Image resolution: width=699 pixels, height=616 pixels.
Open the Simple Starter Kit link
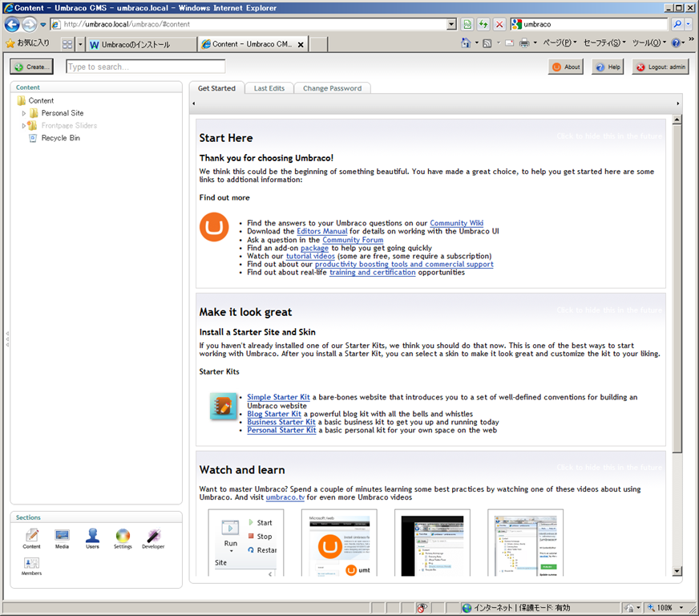pos(279,397)
